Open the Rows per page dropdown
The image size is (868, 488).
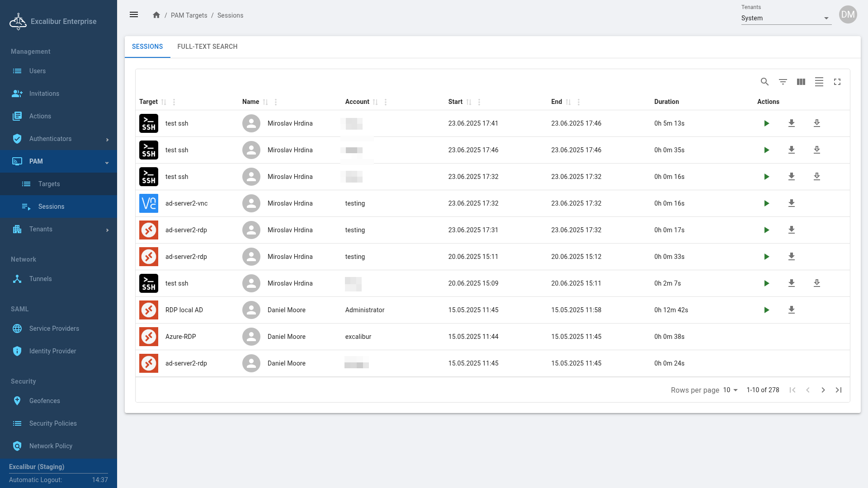pyautogui.click(x=730, y=390)
